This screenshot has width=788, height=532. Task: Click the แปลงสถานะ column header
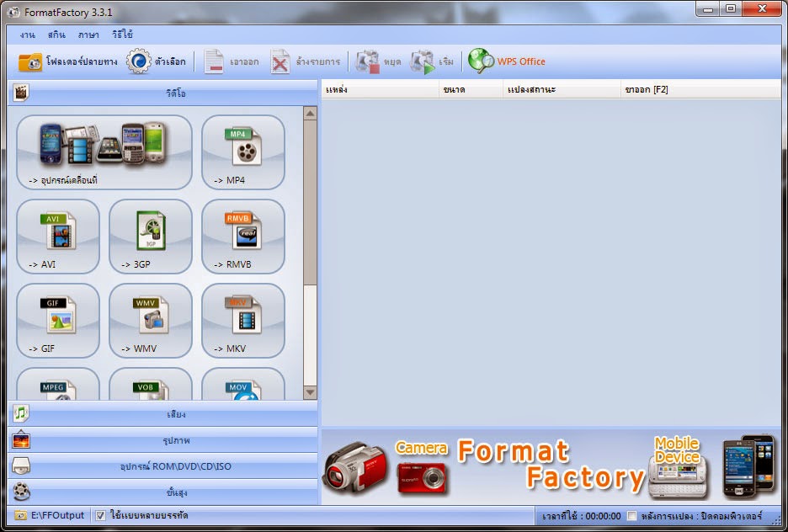coord(562,89)
